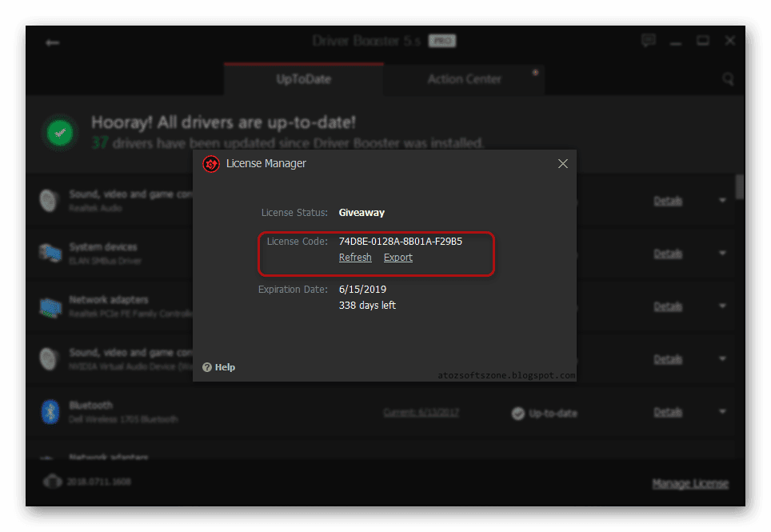Image resolution: width=771 pixels, height=532 pixels.
Task: Click the Network adapters Realtek icon
Action: pos(50,307)
